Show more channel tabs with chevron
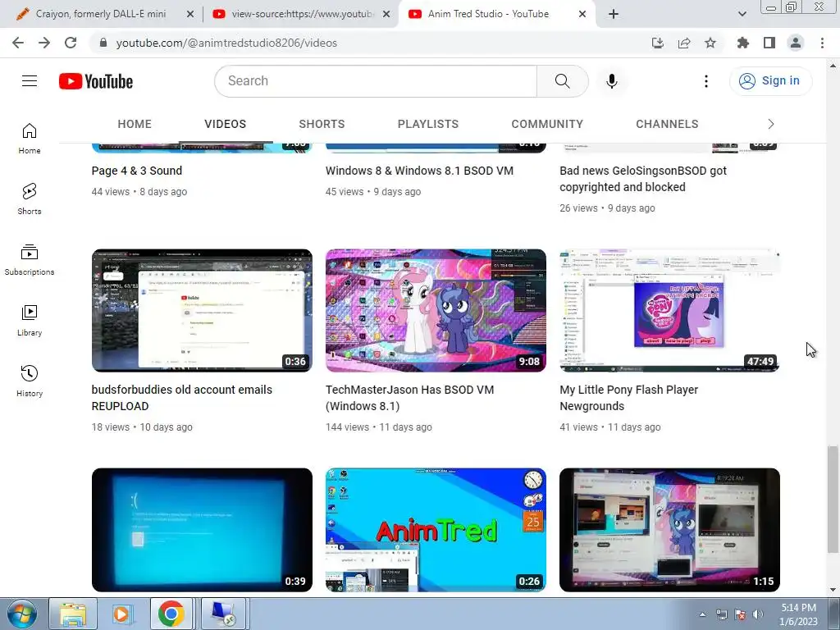 pos(770,124)
